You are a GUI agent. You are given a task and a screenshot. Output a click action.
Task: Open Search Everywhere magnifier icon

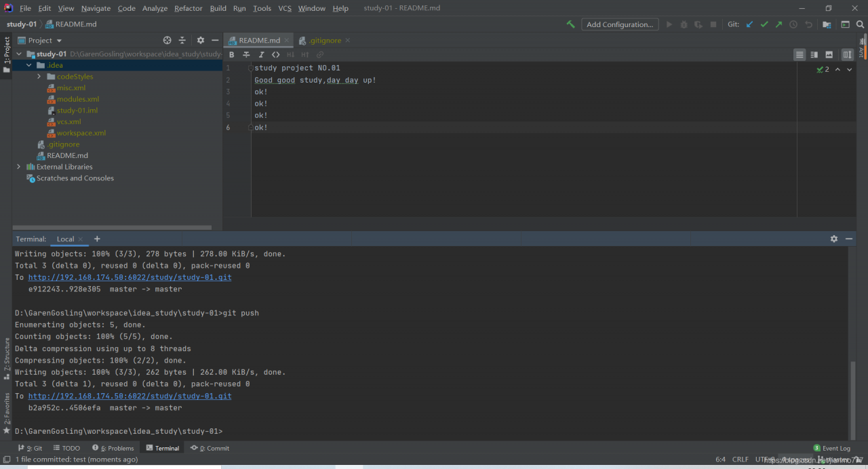pyautogui.click(x=861, y=24)
